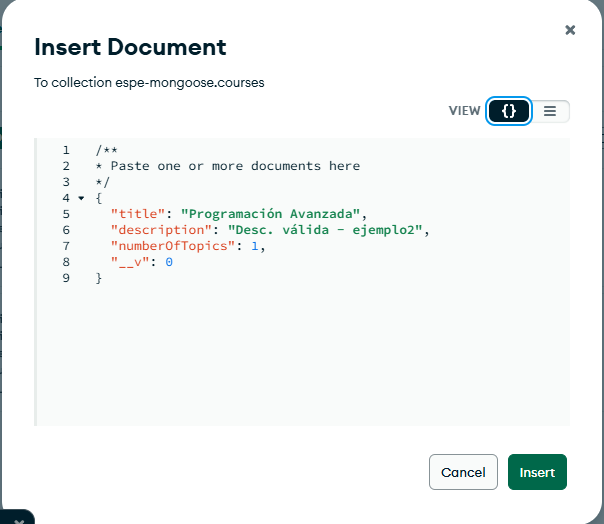Click the __v value 0
604x524 pixels.
[169, 262]
